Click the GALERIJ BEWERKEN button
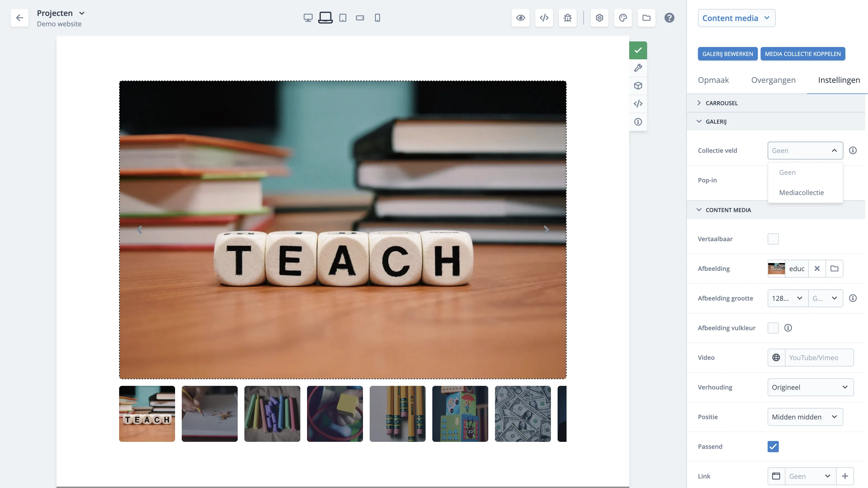This screenshot has height=488, width=868. (x=728, y=54)
